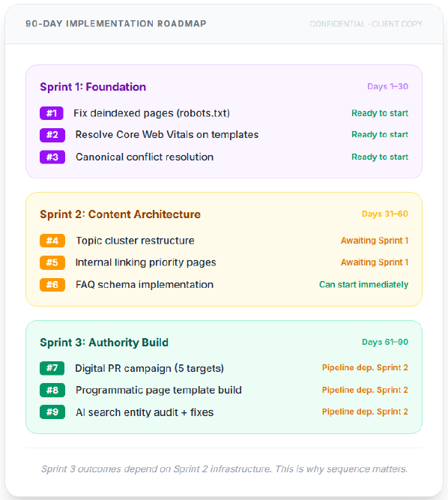Select FAQ schema implementation task
448x500 pixels.
pos(145,284)
